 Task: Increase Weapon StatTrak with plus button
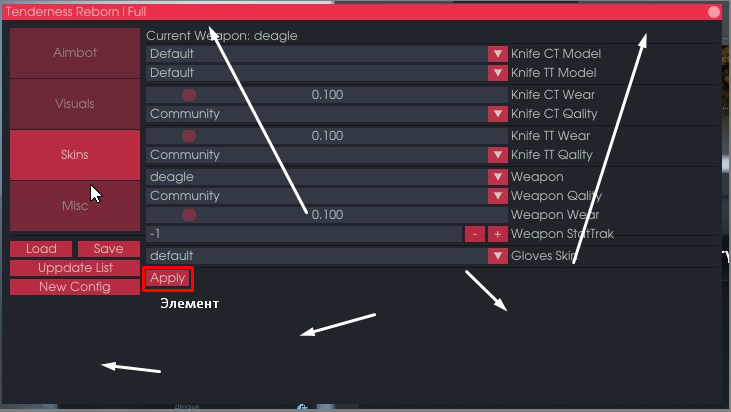[497, 234]
